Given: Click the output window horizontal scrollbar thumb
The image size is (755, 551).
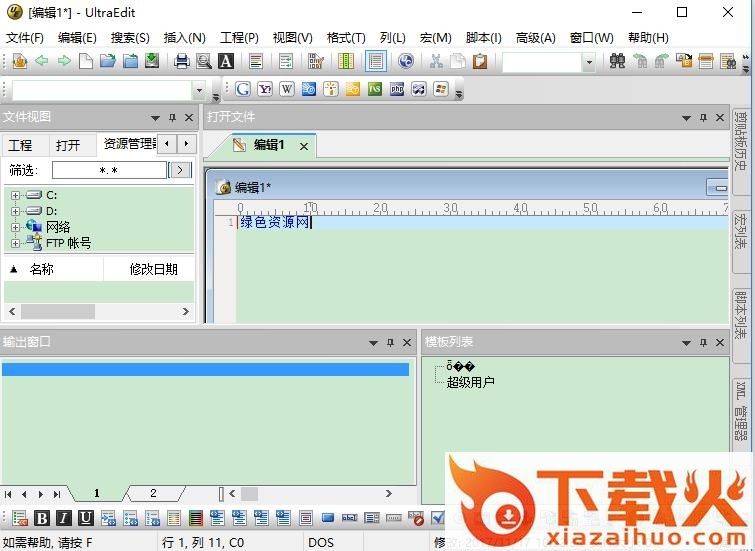Looking at the screenshot, I should [249, 493].
